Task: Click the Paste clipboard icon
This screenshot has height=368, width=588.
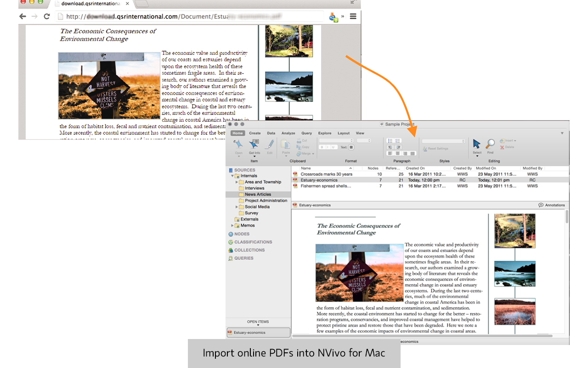Action: pos(286,144)
